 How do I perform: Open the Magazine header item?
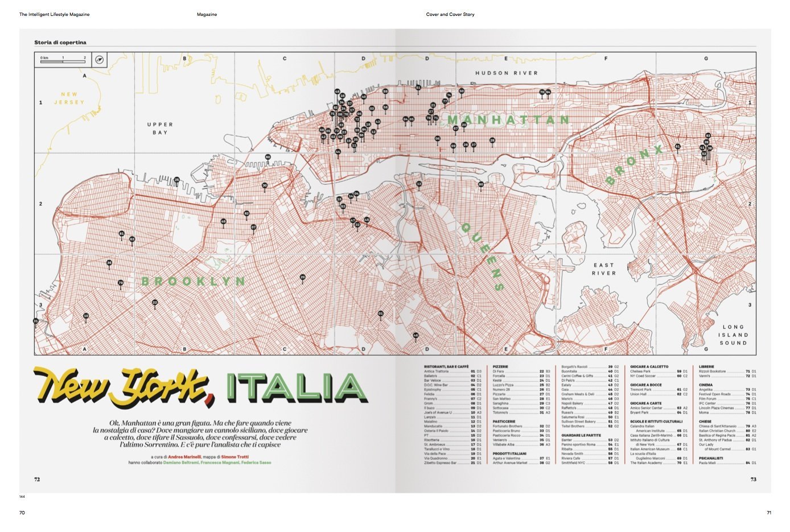coord(207,14)
